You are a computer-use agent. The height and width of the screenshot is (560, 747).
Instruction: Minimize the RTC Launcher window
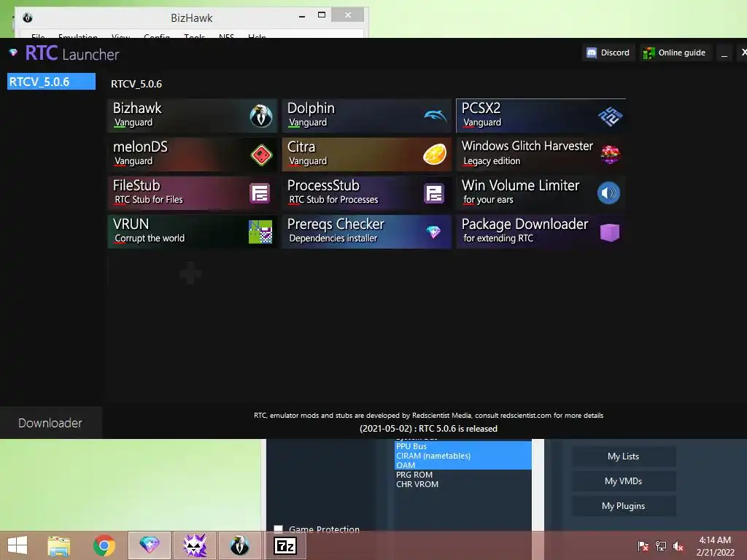724,52
